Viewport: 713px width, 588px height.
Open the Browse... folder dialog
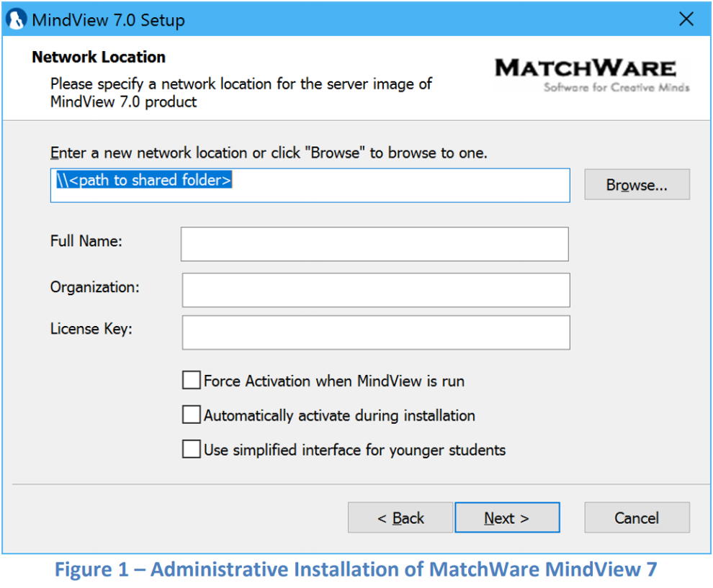[x=637, y=184]
